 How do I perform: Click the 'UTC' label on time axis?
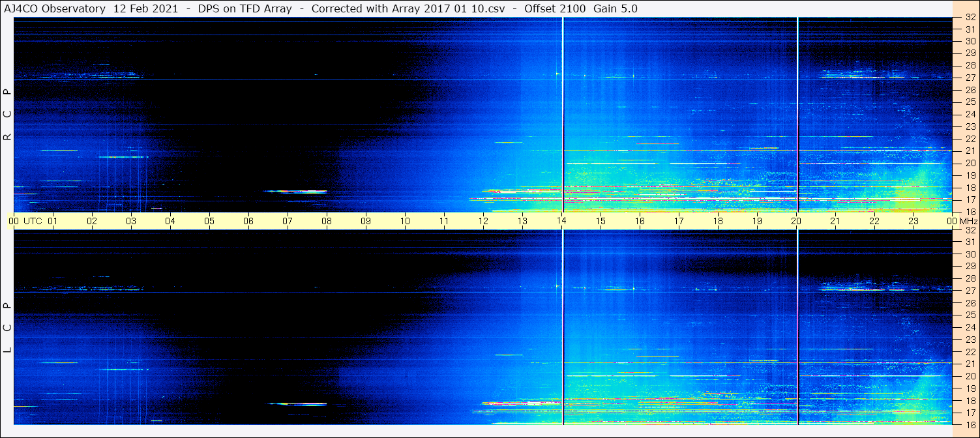click(33, 221)
